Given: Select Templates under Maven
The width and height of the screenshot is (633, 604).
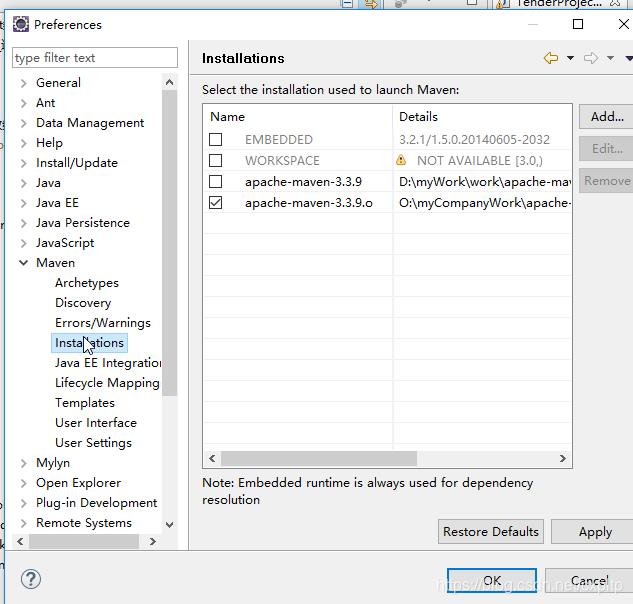Looking at the screenshot, I should [x=85, y=403].
